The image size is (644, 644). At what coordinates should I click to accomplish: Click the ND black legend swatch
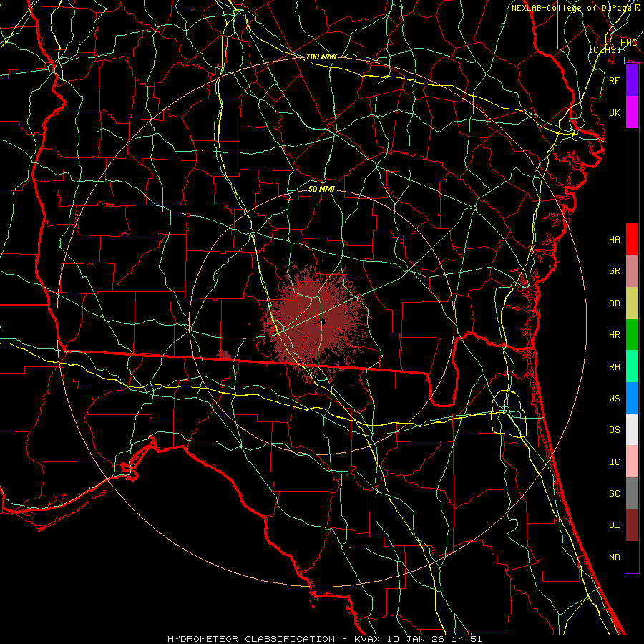(632, 557)
